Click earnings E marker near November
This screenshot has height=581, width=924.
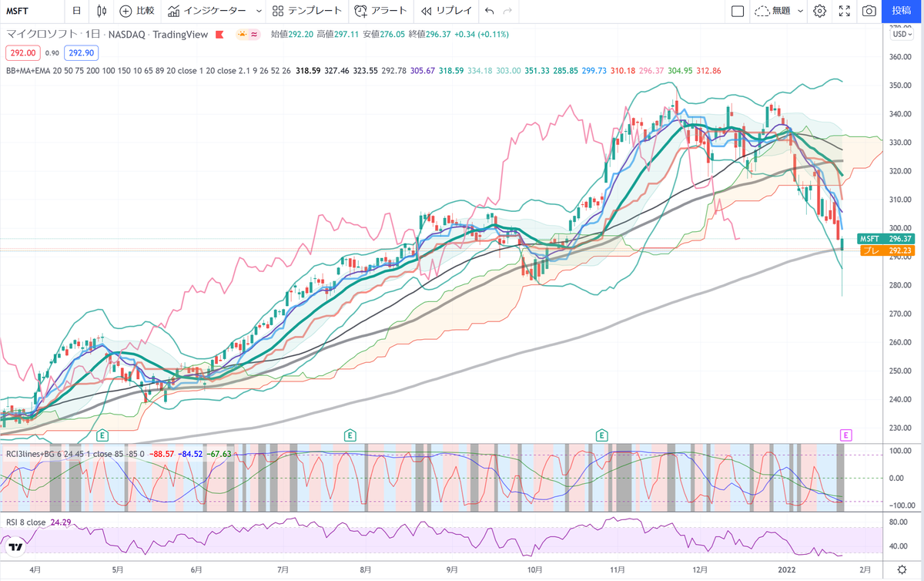click(x=601, y=435)
